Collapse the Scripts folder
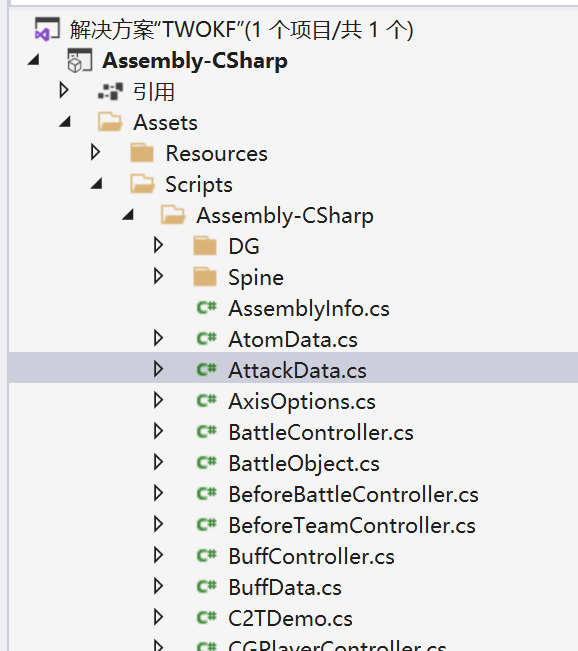This screenshot has height=651, width=578. click(x=97, y=184)
